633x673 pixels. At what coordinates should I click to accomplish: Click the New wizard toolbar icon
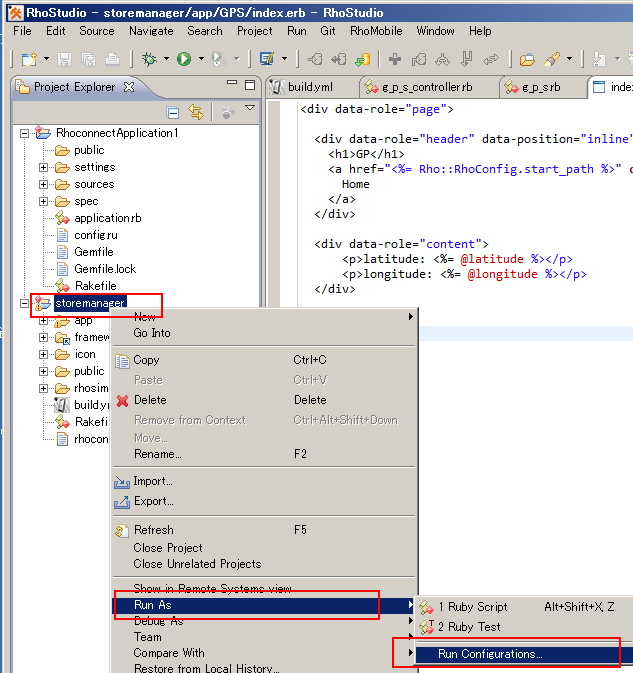coord(29,59)
